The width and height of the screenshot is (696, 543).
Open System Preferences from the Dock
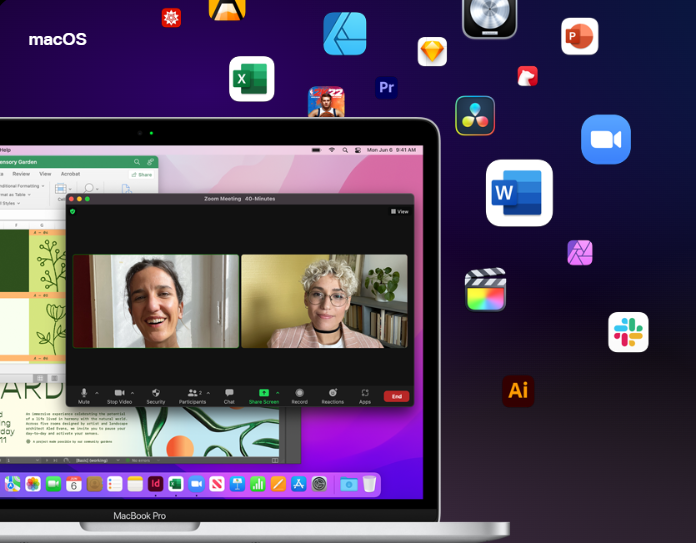319,484
